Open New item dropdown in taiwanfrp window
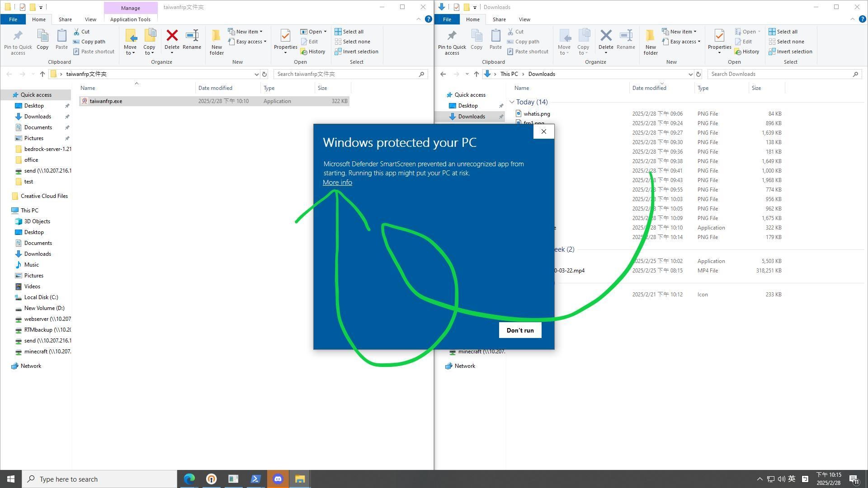The height and width of the screenshot is (488, 868). (245, 32)
